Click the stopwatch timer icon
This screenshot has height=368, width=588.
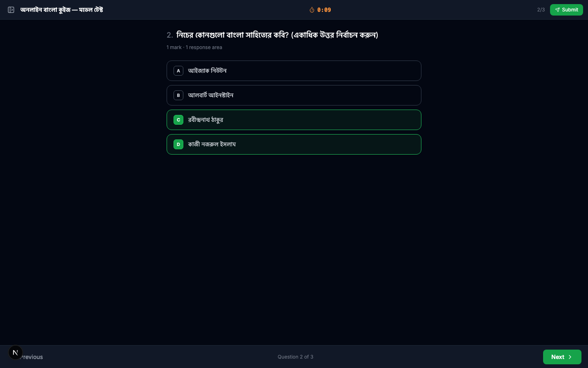click(312, 10)
